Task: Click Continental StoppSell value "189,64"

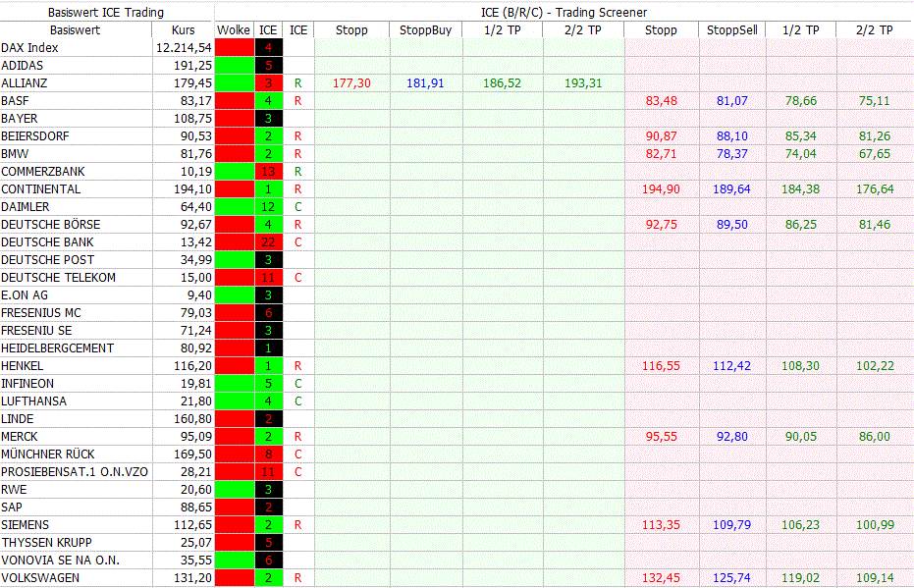Action: coord(731,189)
